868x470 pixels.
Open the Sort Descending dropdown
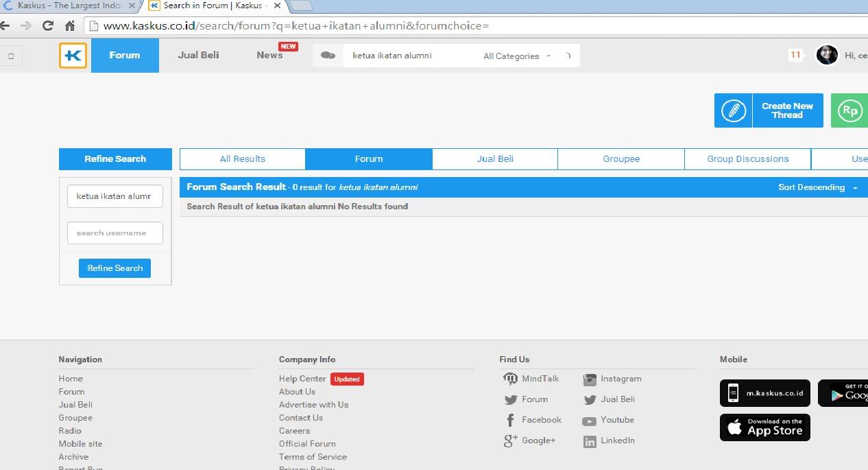[818, 187]
